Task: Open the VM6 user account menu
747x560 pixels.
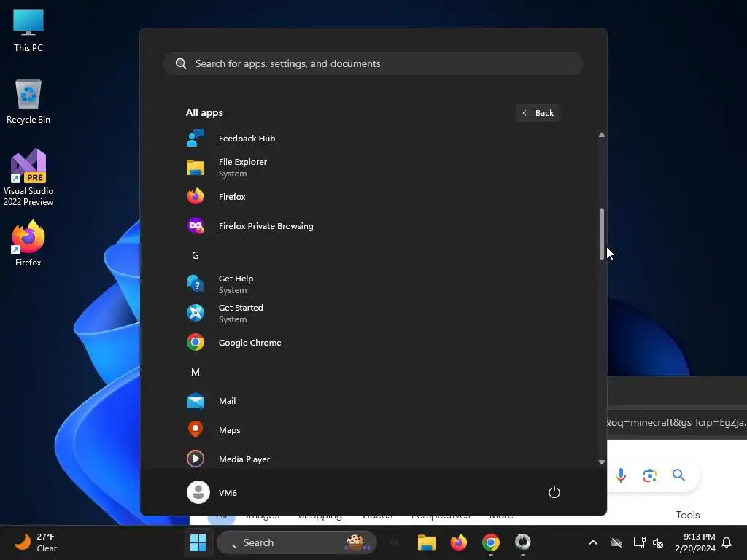Action: pos(212,492)
